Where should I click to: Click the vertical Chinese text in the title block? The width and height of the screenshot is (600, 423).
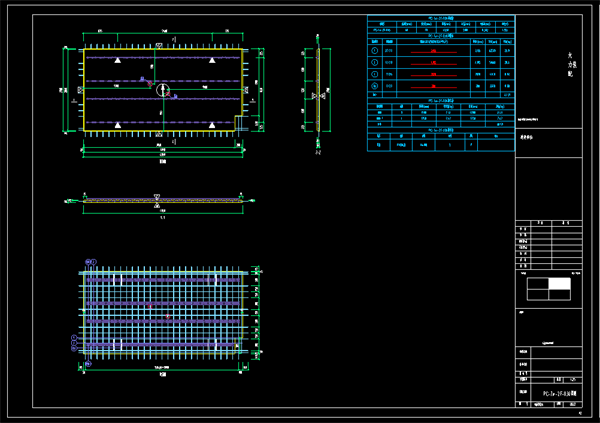(570, 64)
